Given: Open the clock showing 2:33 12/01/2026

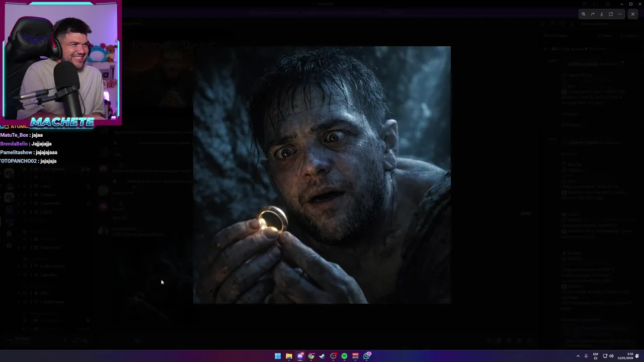Looking at the screenshot, I should point(626,356).
